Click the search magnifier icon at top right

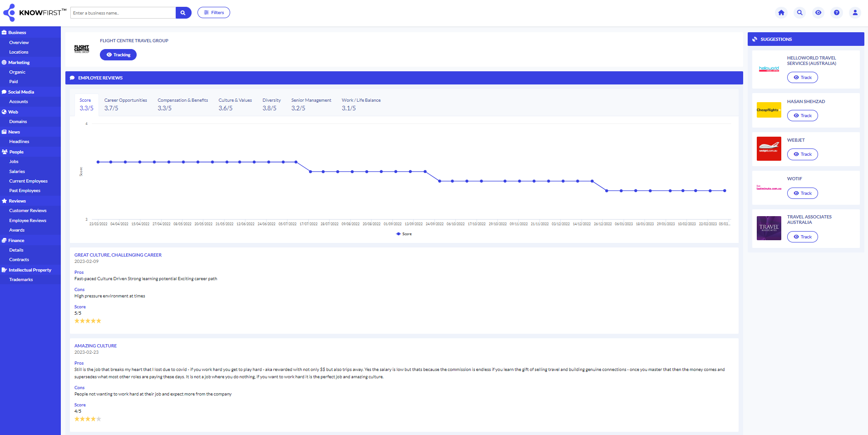pos(799,13)
